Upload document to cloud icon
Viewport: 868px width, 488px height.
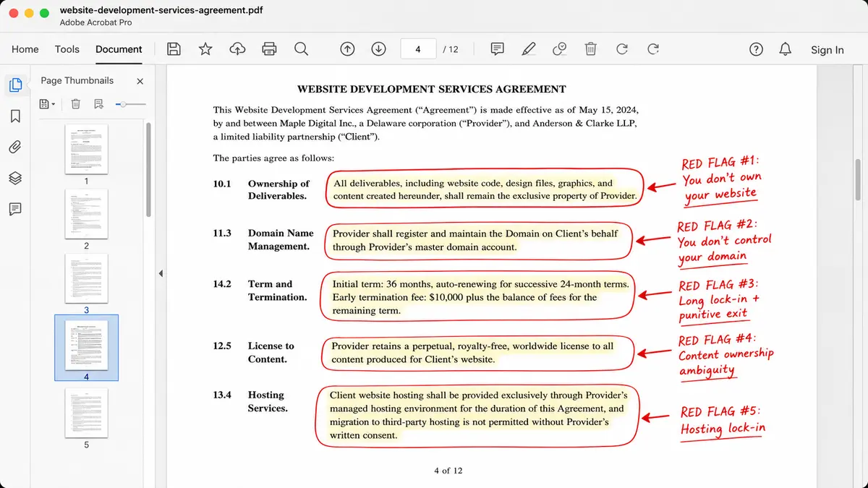pos(237,49)
